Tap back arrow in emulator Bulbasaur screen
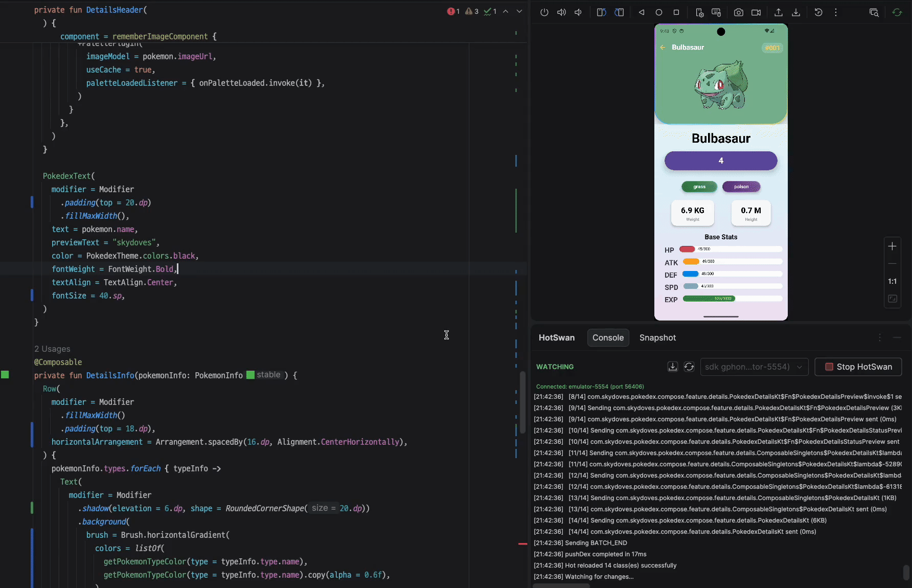 pyautogui.click(x=663, y=47)
